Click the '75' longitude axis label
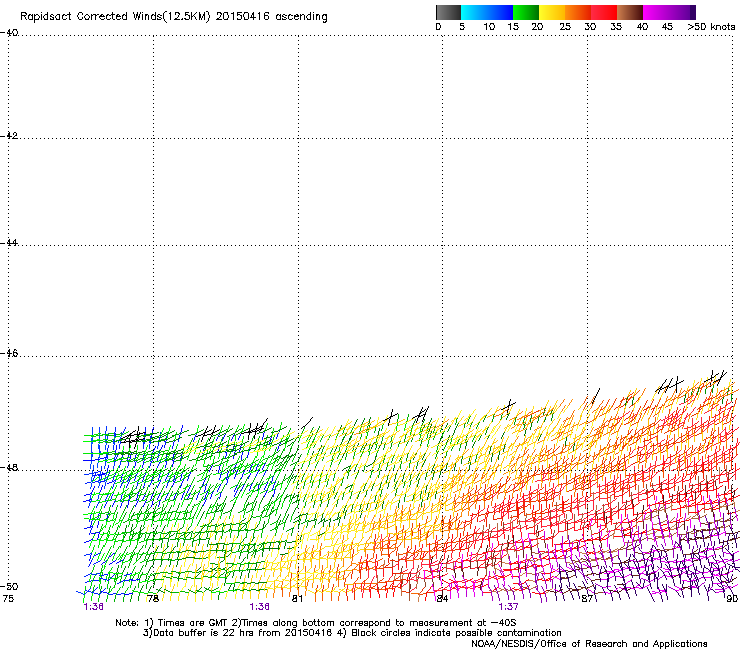Image resolution: width=740 pixels, height=650 pixels. click(8, 599)
